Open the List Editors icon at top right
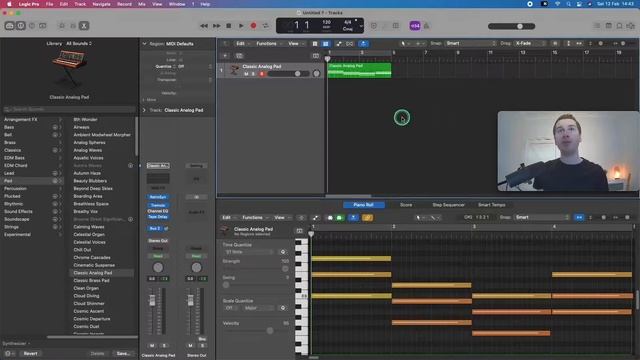This screenshot has height=360, width=640. (x=597, y=26)
